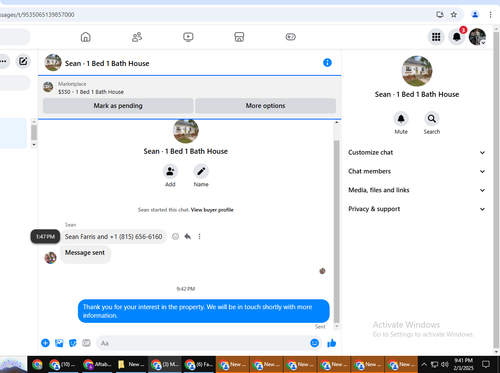Open the Marketplace storefront icon
The height and width of the screenshot is (373, 500).
click(x=239, y=37)
